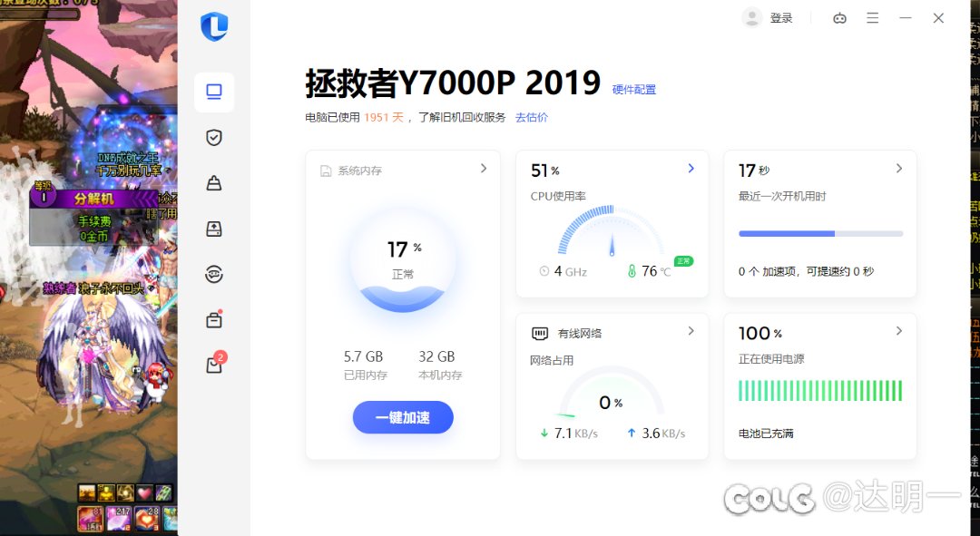980x536 pixels.
Task: Expand the 有线网络 card chevron
Action: tap(691, 330)
